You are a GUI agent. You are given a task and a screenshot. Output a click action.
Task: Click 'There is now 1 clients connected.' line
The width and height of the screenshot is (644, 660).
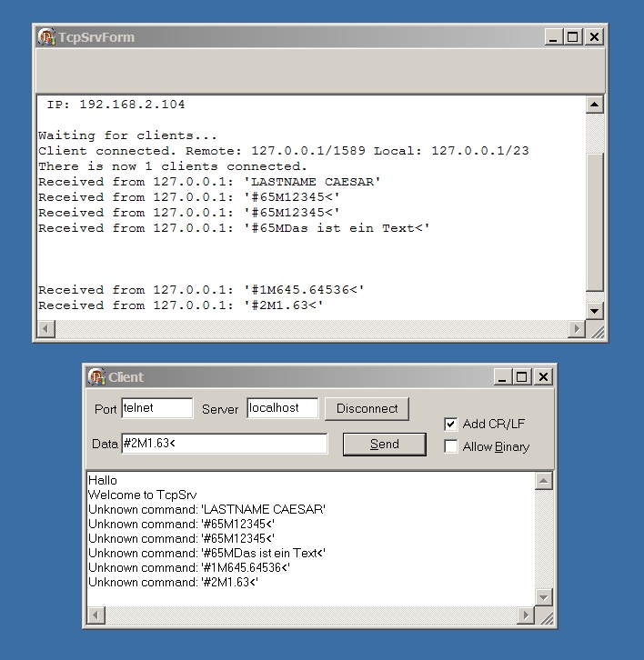click(173, 166)
